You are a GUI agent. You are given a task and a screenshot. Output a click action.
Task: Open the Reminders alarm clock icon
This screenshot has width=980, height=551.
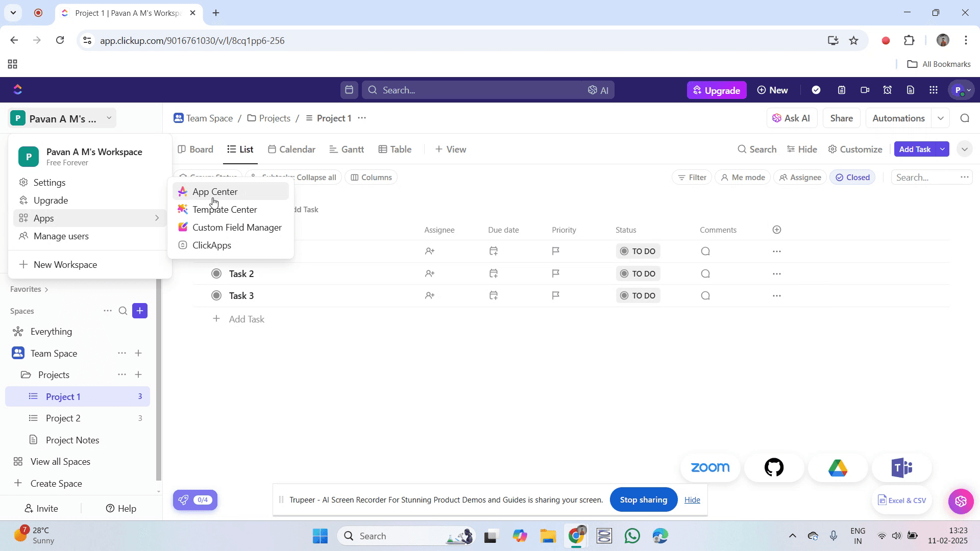click(x=888, y=90)
